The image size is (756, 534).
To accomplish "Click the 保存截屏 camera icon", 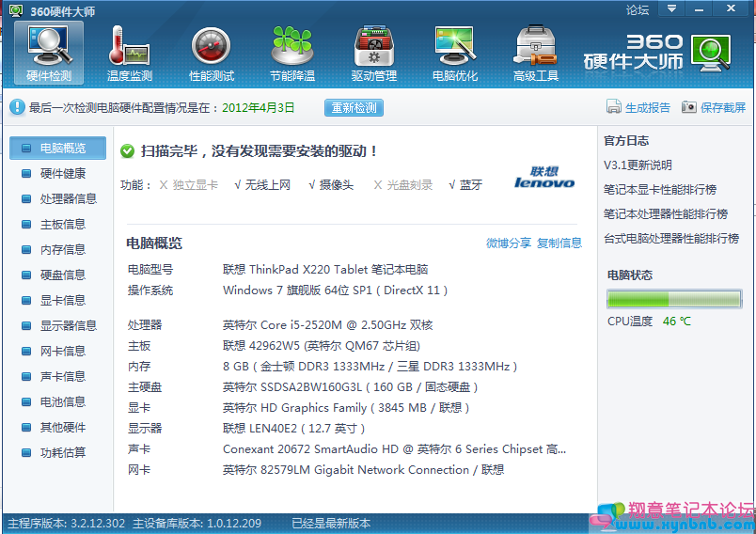I will 689,107.
